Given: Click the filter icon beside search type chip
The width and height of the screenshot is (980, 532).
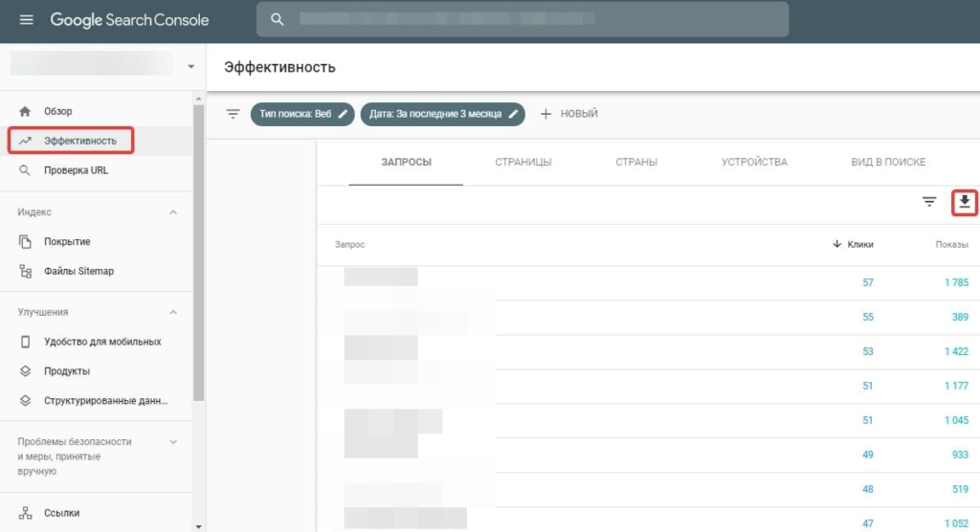Looking at the screenshot, I should [x=233, y=114].
